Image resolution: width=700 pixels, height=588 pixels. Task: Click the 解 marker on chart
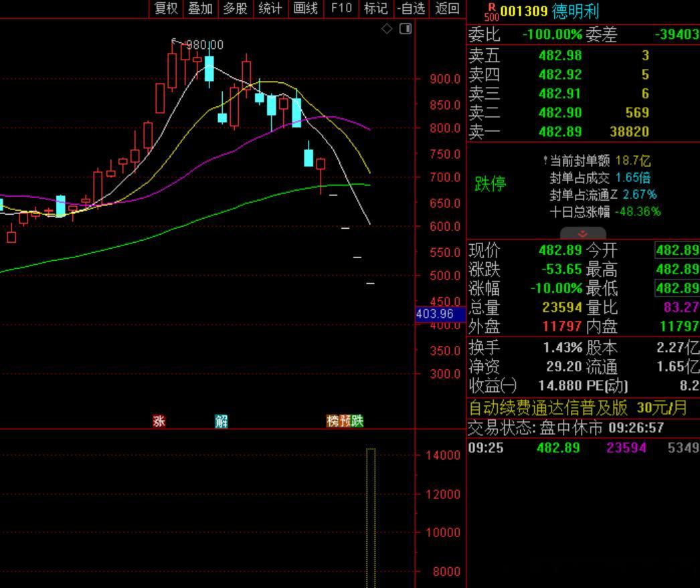click(222, 421)
